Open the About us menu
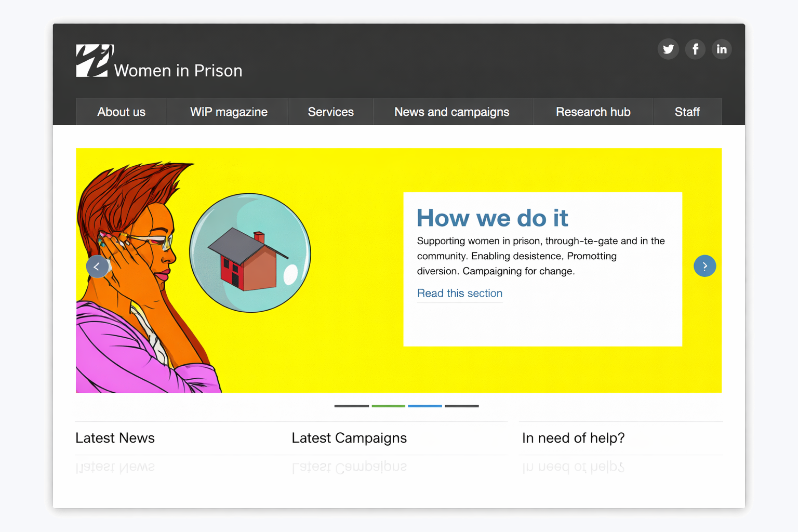 [121, 112]
